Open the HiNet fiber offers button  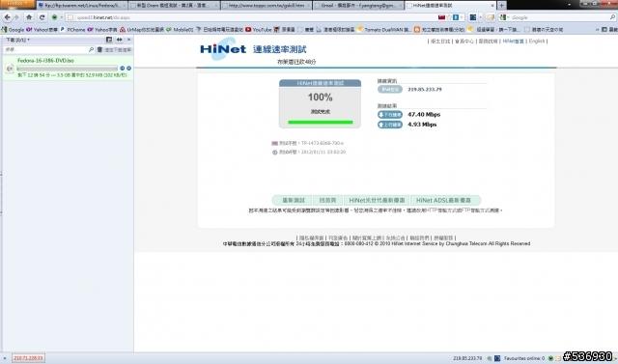[377, 200]
